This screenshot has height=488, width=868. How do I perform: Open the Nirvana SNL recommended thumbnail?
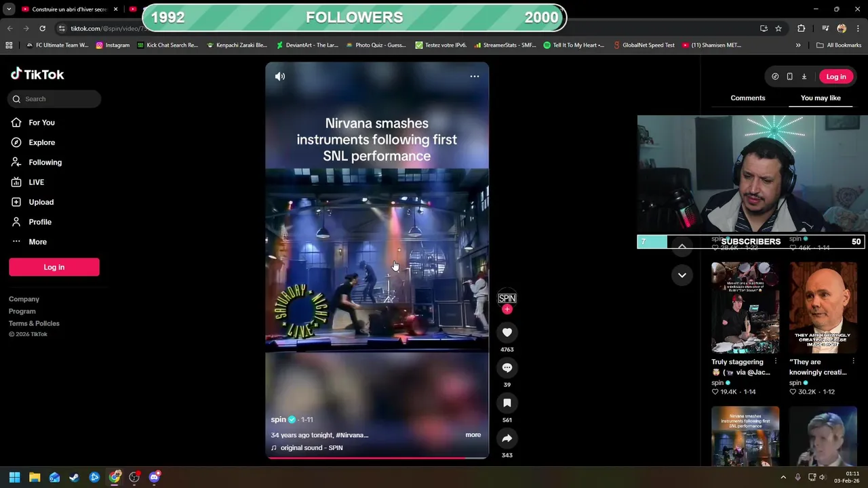coord(745,436)
